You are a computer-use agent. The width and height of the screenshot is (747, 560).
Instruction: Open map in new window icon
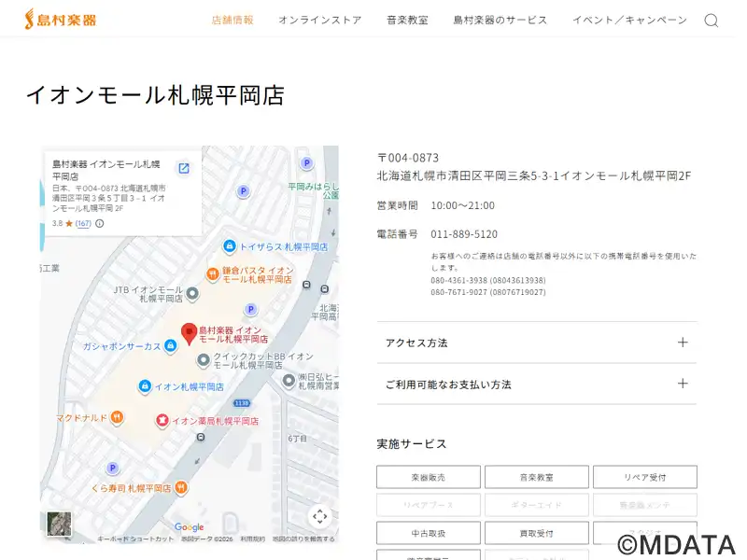pyautogui.click(x=183, y=168)
